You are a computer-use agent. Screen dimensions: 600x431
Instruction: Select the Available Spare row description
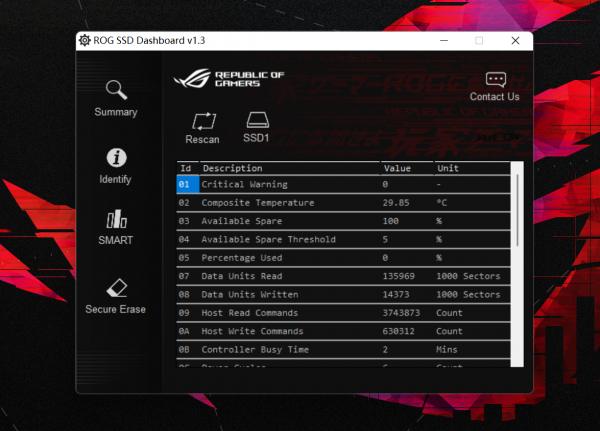[x=242, y=221]
